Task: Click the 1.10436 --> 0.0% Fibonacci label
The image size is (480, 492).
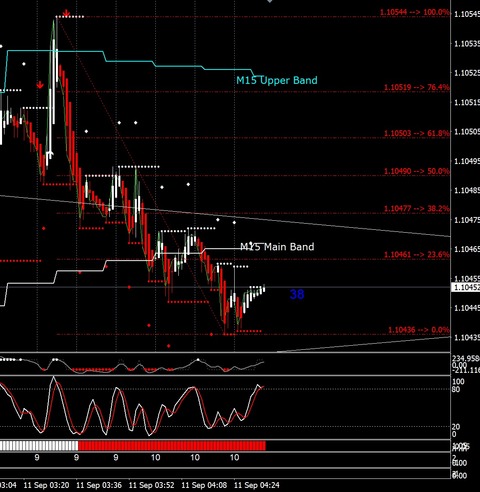Action: click(x=419, y=330)
